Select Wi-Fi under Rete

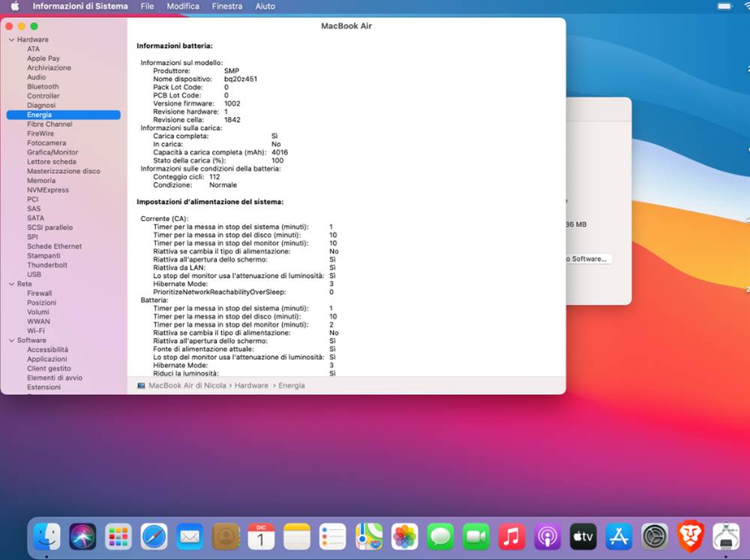click(36, 331)
